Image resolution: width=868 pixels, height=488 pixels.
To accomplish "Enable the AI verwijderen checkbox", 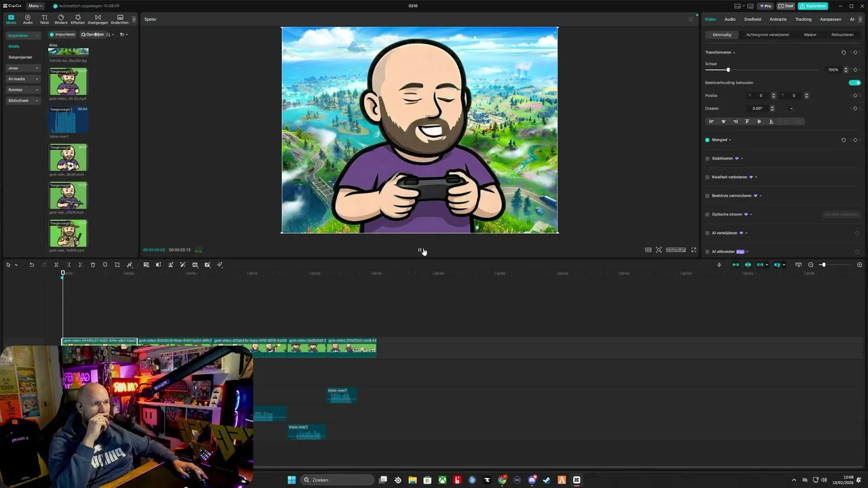I will tap(707, 233).
